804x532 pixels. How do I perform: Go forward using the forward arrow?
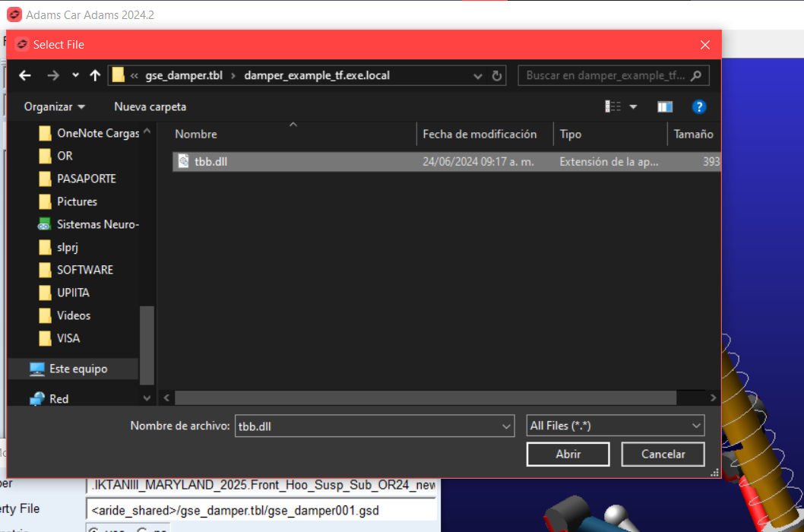click(52, 76)
